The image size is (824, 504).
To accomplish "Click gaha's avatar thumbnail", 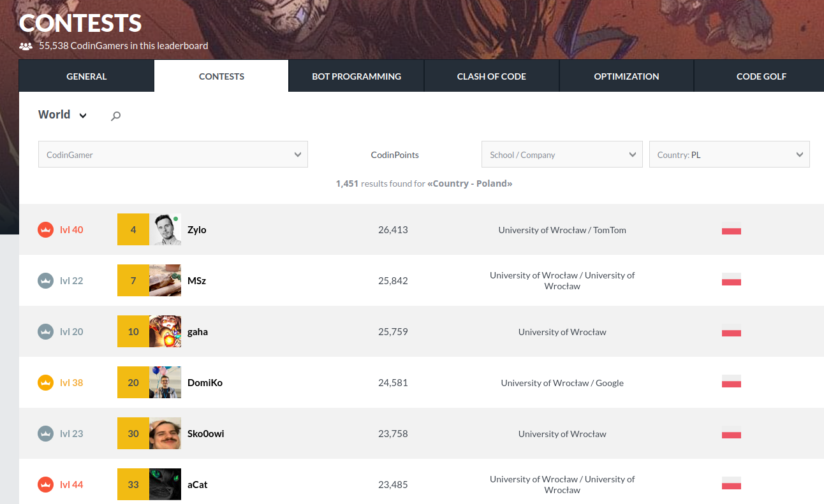I will tap(165, 332).
